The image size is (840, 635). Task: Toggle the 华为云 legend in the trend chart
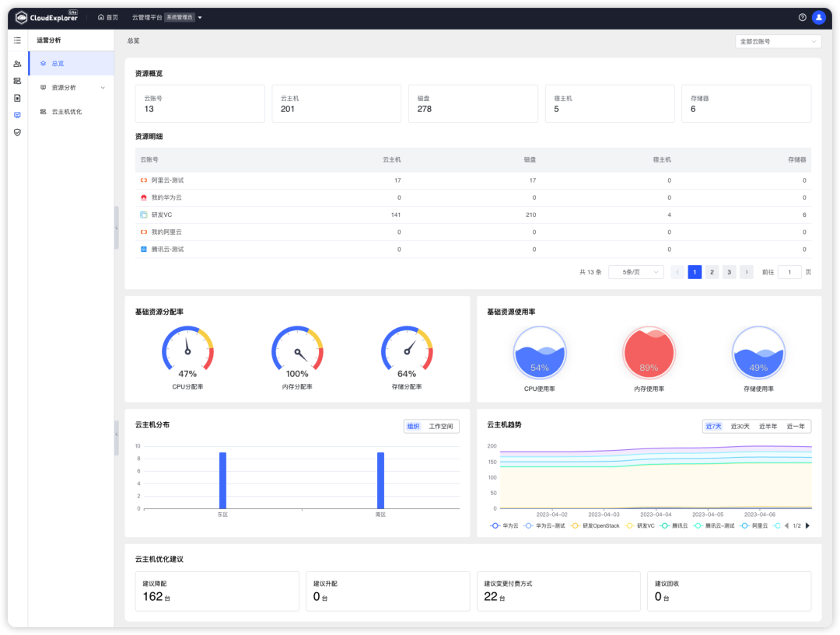pos(502,525)
